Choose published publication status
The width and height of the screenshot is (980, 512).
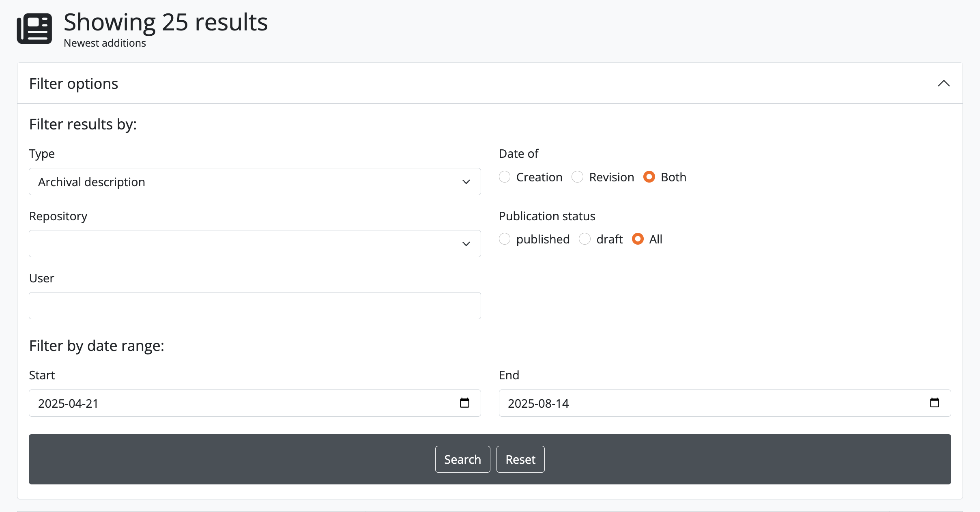505,239
